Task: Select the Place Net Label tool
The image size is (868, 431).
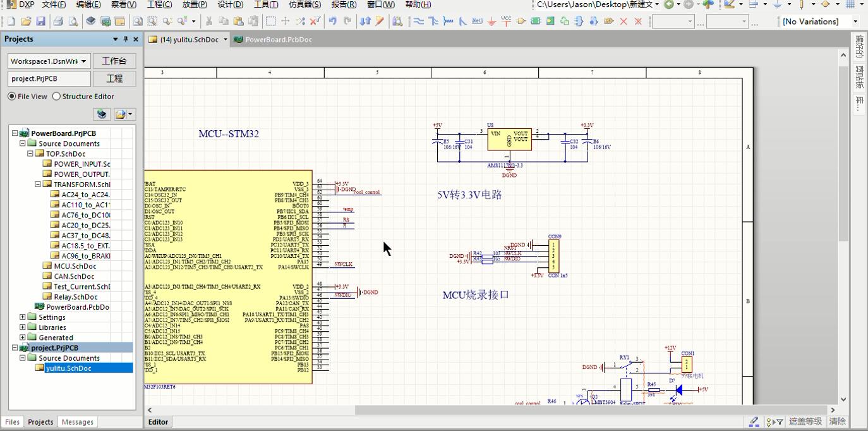Action: (x=477, y=21)
